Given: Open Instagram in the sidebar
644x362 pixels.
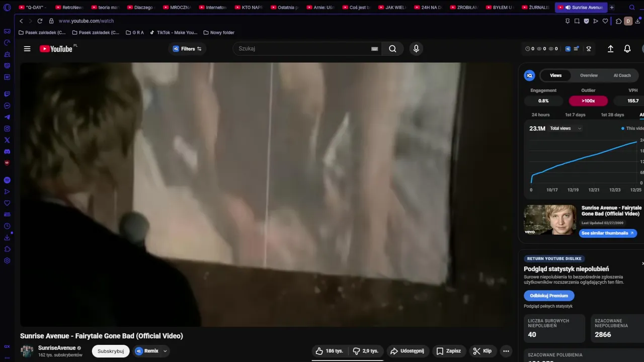Looking at the screenshot, I should click(x=7, y=129).
